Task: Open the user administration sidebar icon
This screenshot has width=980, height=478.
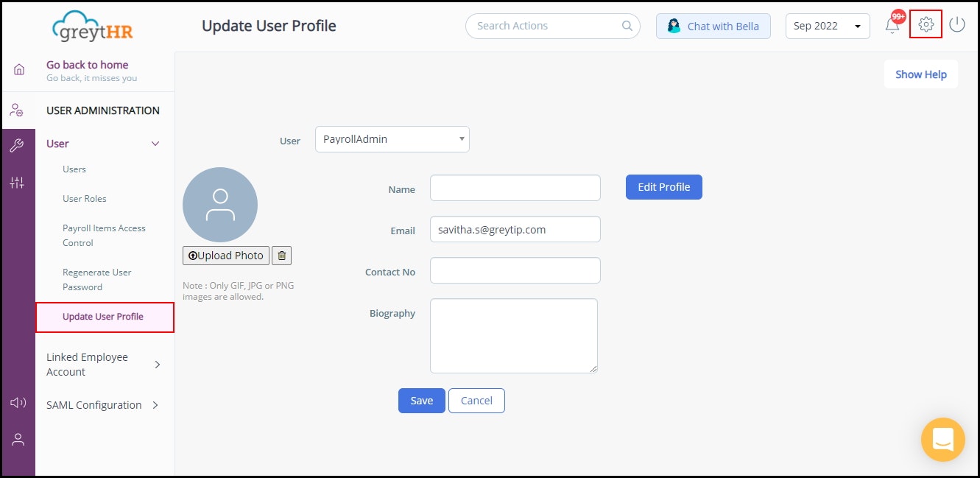Action: pos(17,110)
